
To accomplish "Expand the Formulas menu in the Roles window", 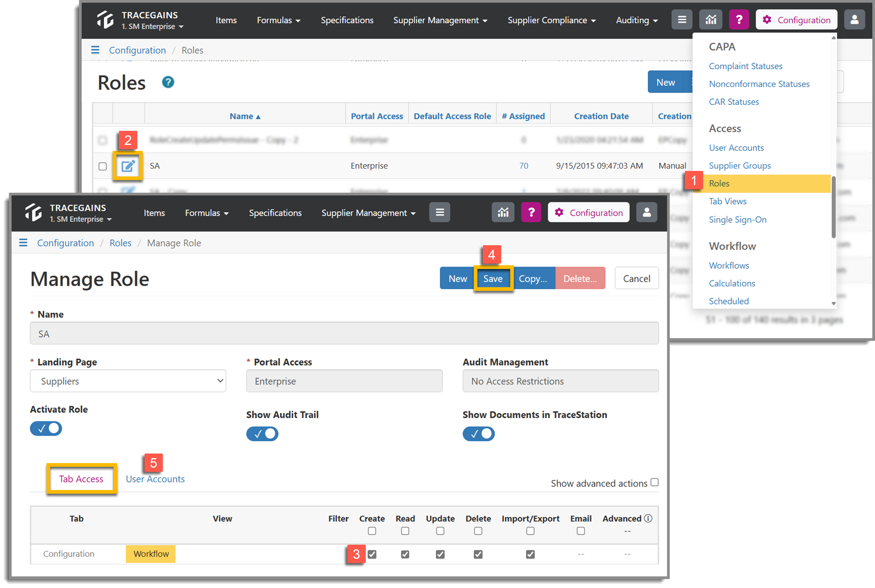I will (279, 20).
